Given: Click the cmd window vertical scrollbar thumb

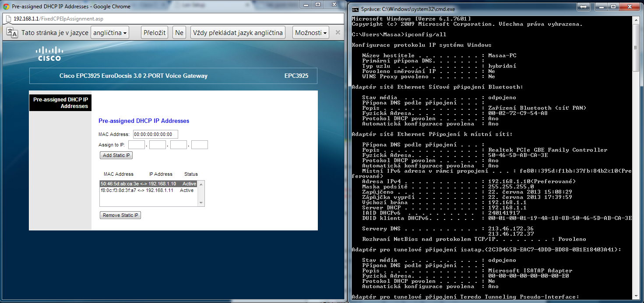Looking at the screenshot, I should point(637,48).
